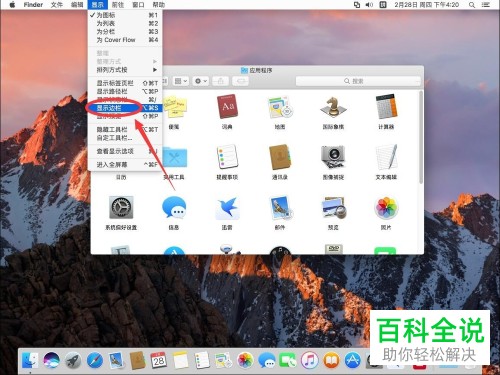Open the Finder menu
The image size is (500, 375).
click(x=33, y=5)
